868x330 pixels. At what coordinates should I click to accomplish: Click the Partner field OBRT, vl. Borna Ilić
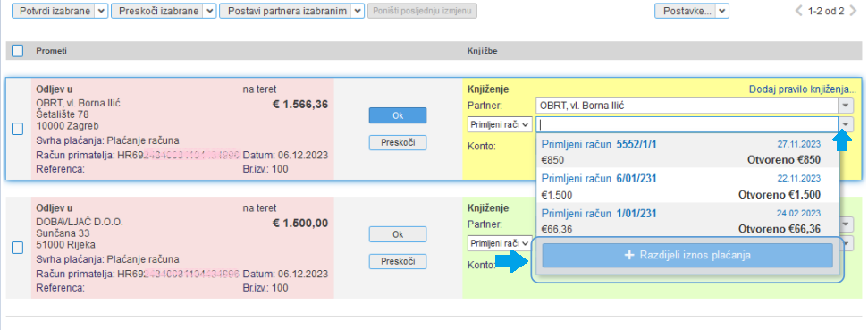687,106
